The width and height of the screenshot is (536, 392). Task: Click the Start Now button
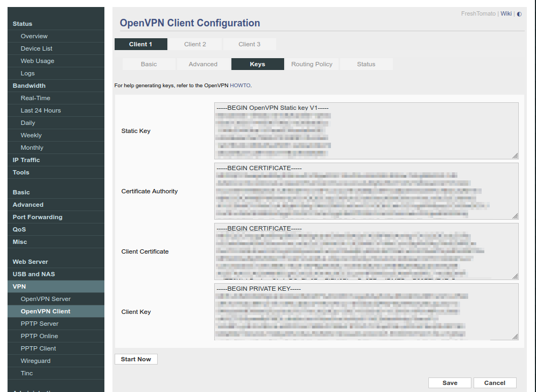click(136, 359)
